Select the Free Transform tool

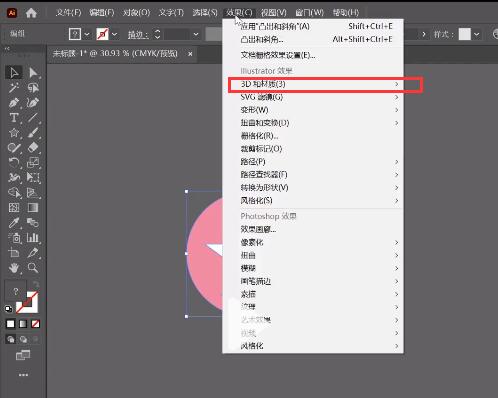[x=33, y=177]
